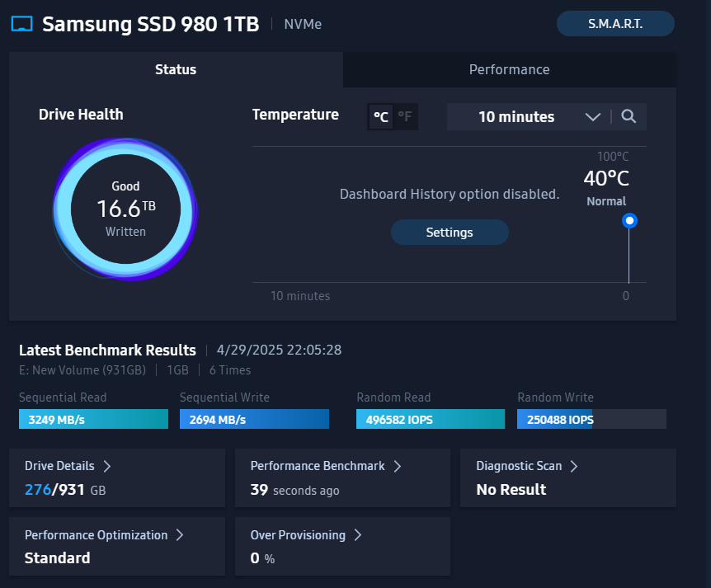Click the Standard optimization mode text
Screen dimensions: 711x588
click(57, 558)
